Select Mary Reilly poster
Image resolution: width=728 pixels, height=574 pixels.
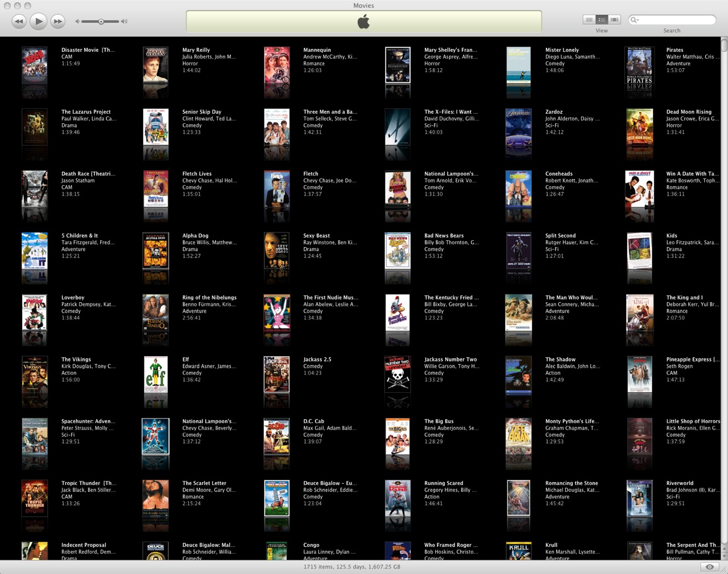tap(155, 65)
